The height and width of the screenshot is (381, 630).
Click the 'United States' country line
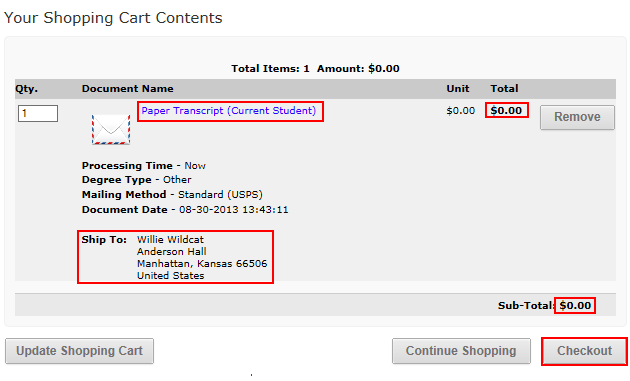[170, 276]
